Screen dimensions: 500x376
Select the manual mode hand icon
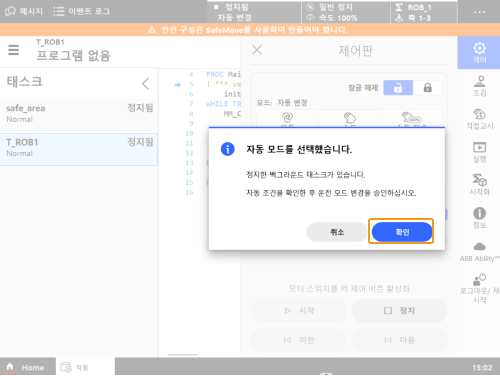point(350,119)
